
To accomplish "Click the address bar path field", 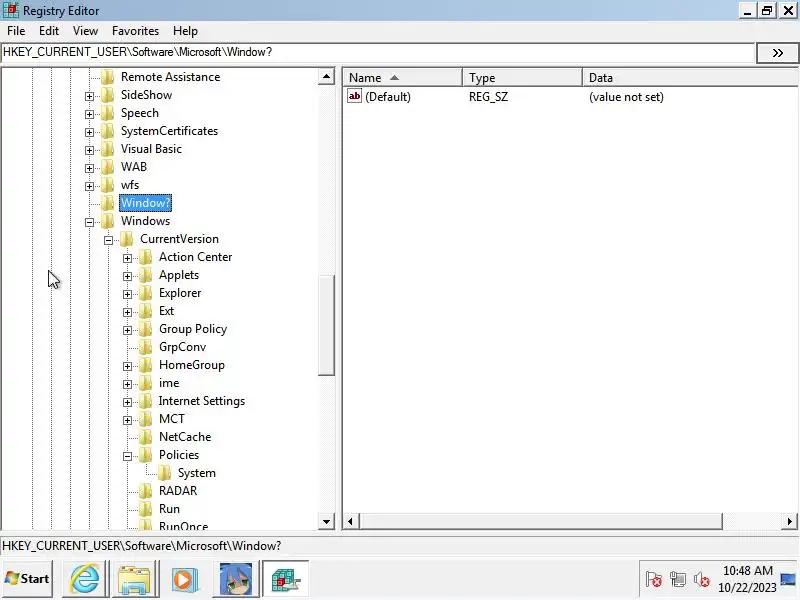I will pyautogui.click(x=378, y=52).
